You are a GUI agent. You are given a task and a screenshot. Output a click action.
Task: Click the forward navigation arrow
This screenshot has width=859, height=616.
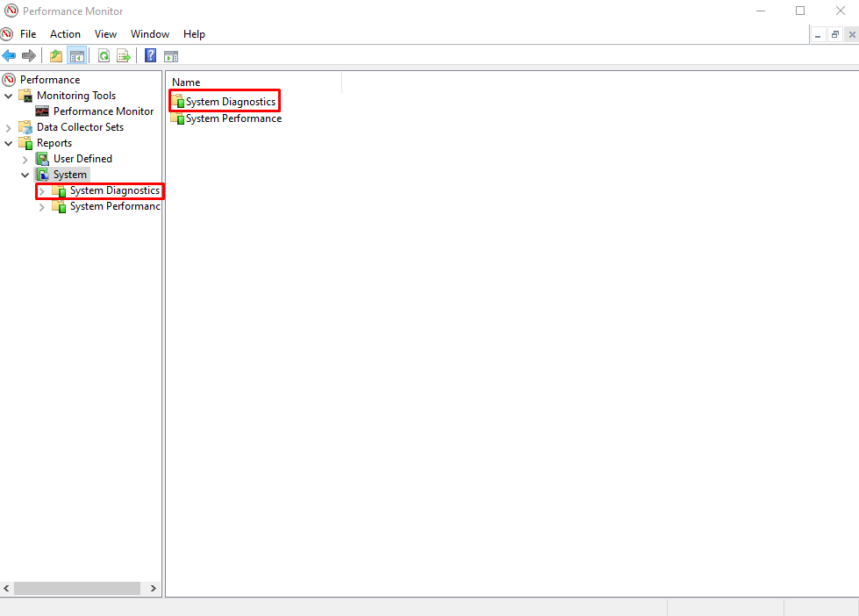point(29,55)
